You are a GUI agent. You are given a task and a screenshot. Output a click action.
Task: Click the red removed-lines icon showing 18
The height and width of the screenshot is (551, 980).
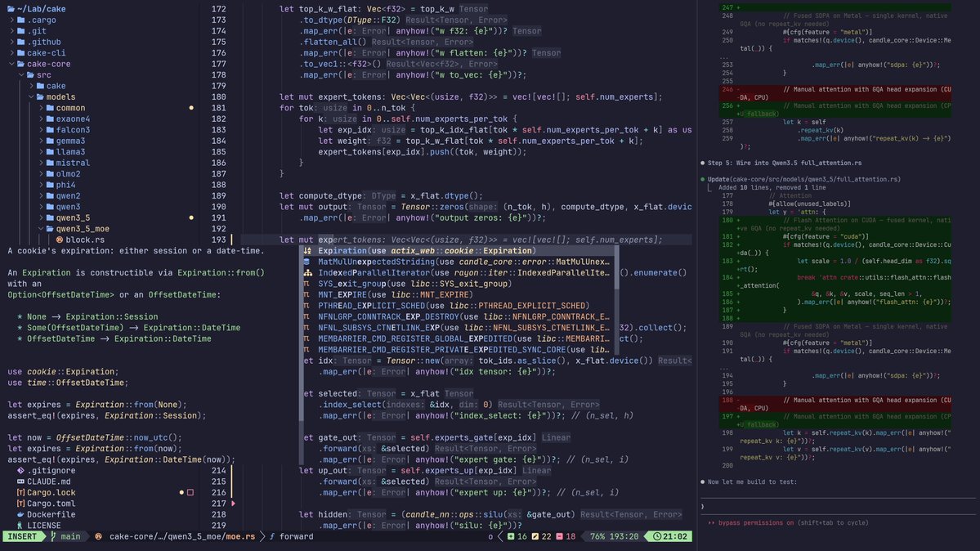pyautogui.click(x=559, y=536)
